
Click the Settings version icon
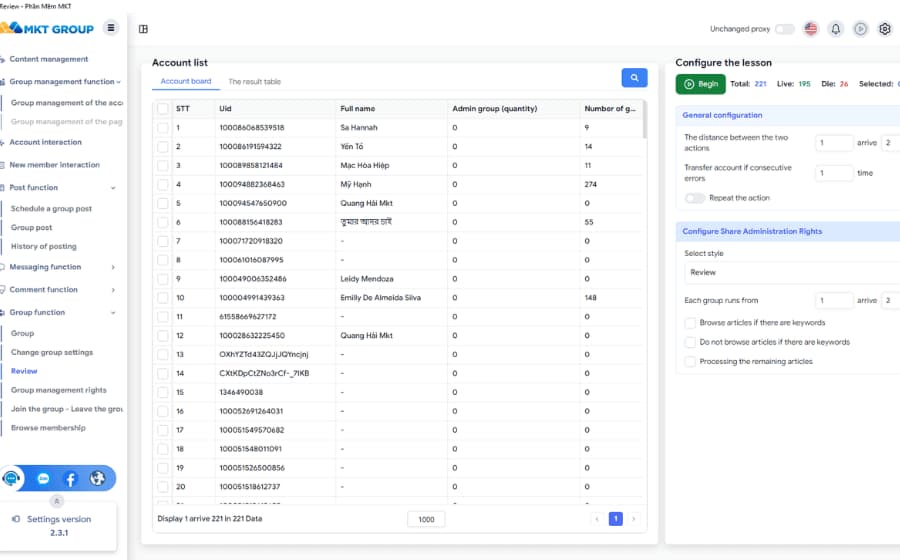coord(16,519)
